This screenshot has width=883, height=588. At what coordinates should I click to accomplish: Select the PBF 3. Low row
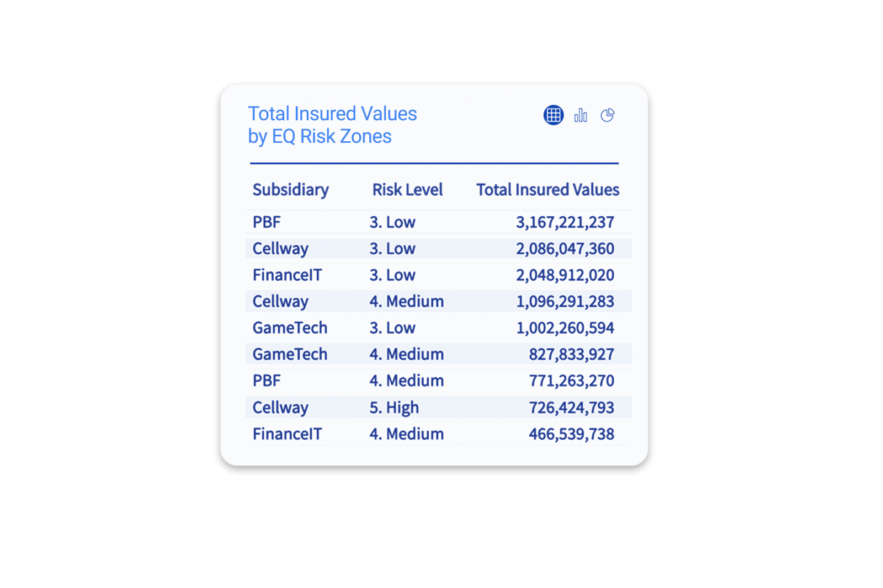(438, 222)
